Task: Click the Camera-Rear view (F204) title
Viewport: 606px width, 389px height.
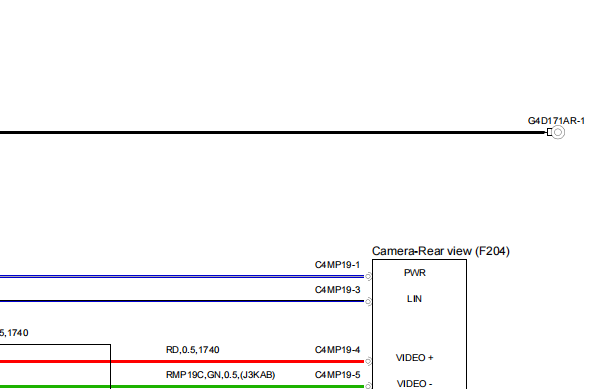Action: pos(441,251)
